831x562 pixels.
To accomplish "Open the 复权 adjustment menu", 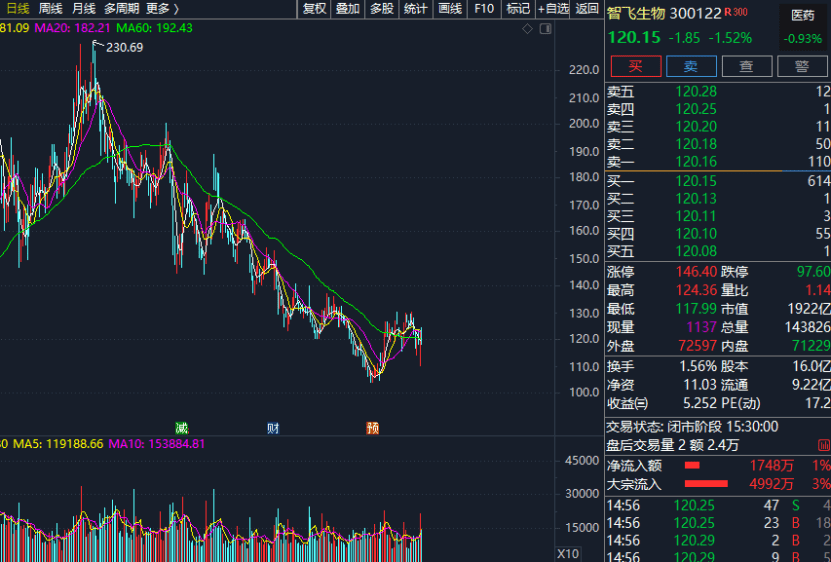I will click(x=314, y=8).
